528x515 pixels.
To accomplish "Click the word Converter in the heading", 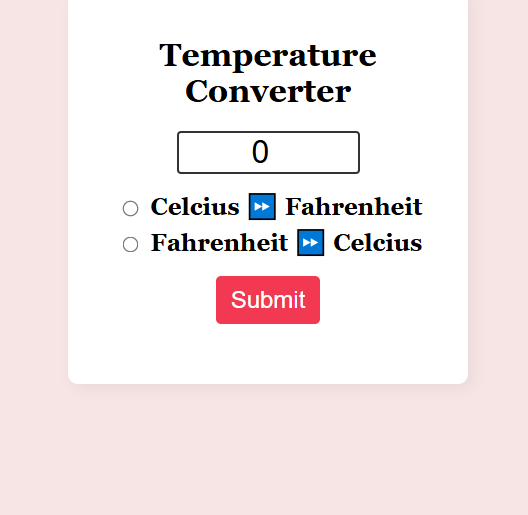I will click(268, 92).
